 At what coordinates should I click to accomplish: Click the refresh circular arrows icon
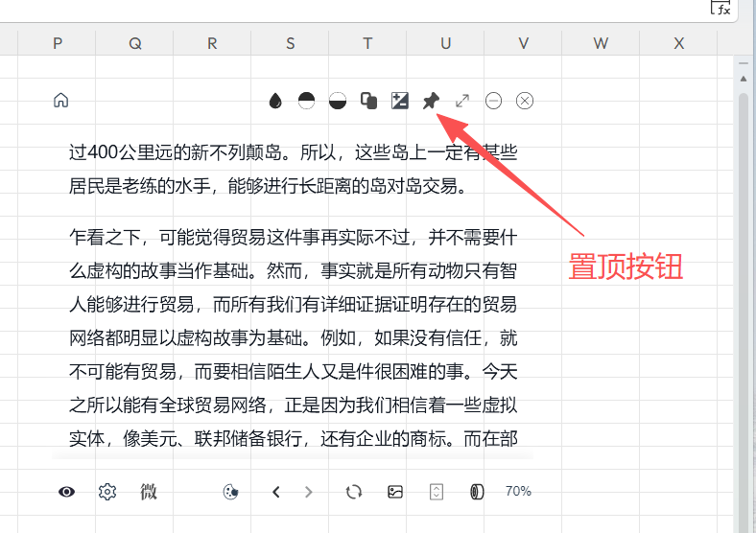354,492
